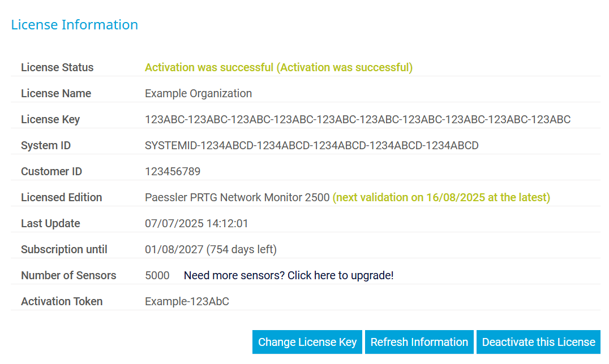Viewport: 609px width, 364px height.
Task: Click the green next validation date notice
Action: click(x=441, y=197)
